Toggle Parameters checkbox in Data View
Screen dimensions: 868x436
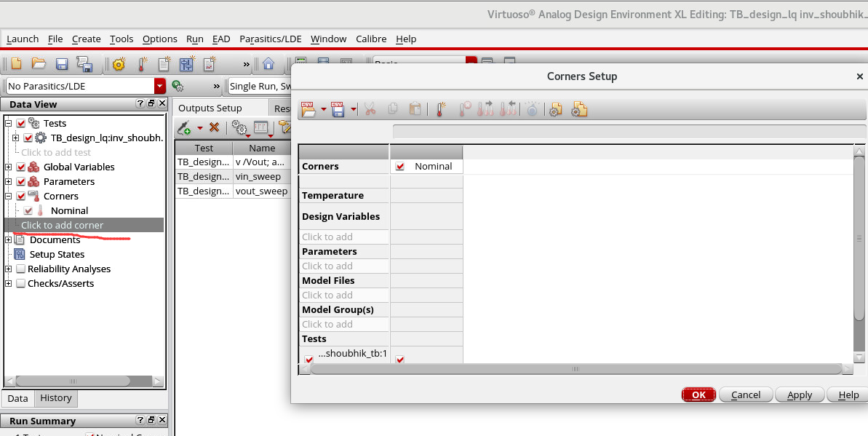[x=21, y=181]
